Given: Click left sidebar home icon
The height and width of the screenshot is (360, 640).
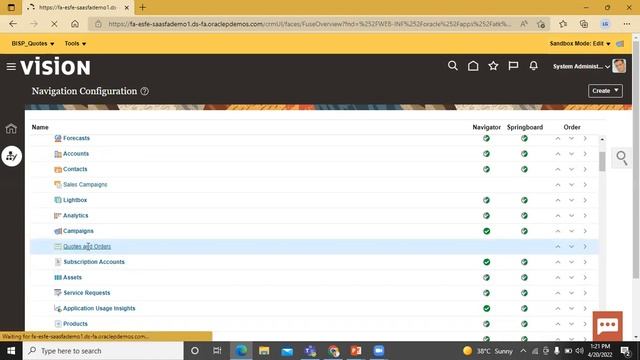Looking at the screenshot, I should pyautogui.click(x=11, y=129).
